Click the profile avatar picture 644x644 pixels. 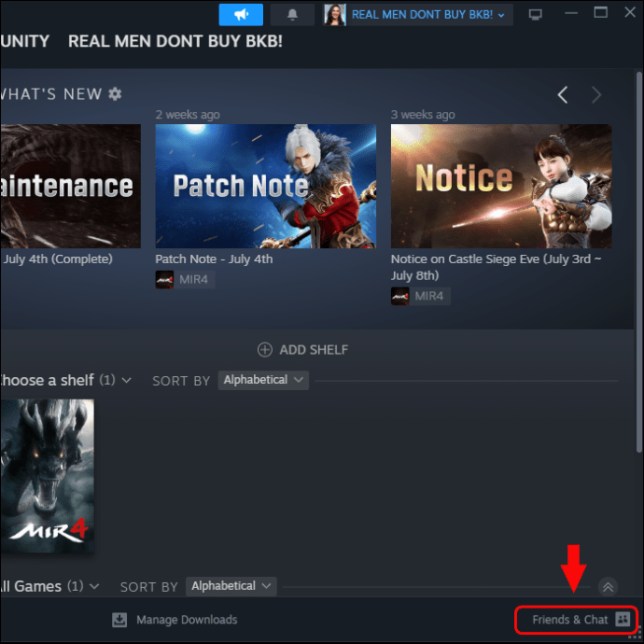pos(335,15)
